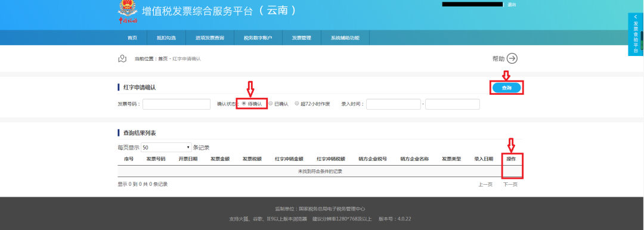
Task: Sort by the 发票类型 column header
Action: tap(451, 158)
